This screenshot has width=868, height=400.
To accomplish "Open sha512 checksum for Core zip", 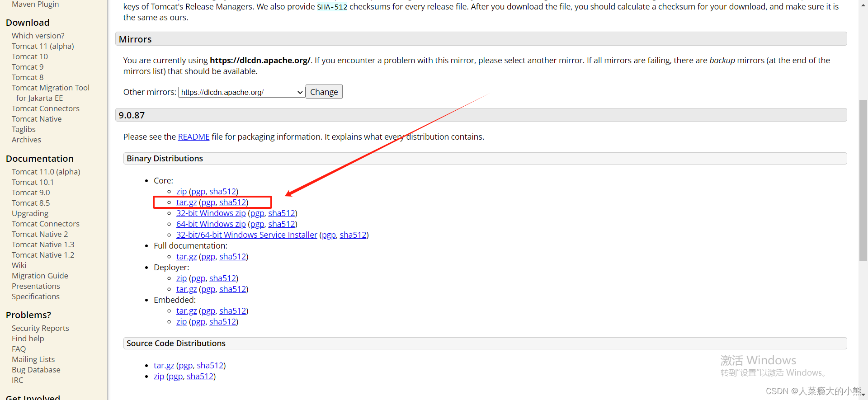I will click(222, 192).
